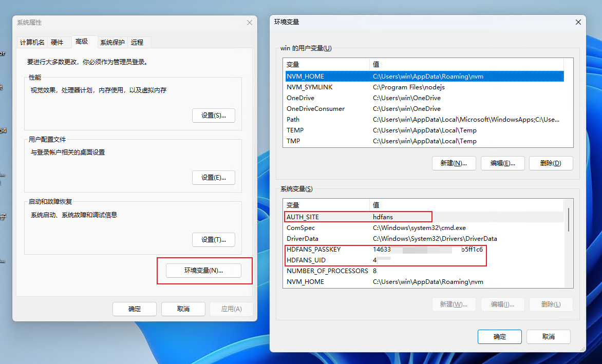Select the 系统保护 tab
Screen dimensions: 602x364
point(112,43)
